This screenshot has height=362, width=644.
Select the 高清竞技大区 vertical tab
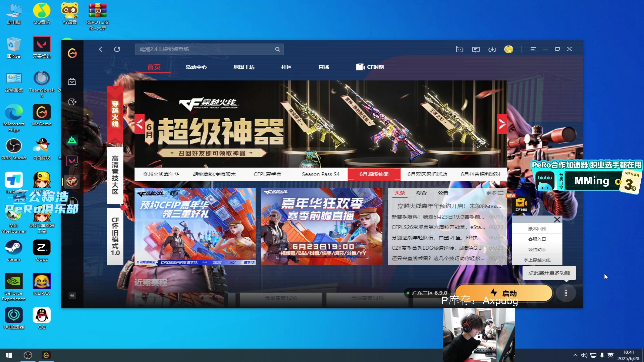coord(115,175)
